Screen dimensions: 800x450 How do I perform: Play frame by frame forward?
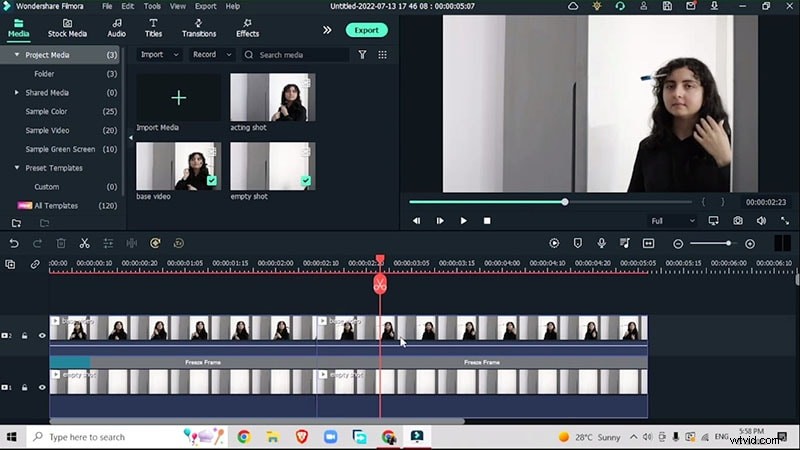(440, 221)
